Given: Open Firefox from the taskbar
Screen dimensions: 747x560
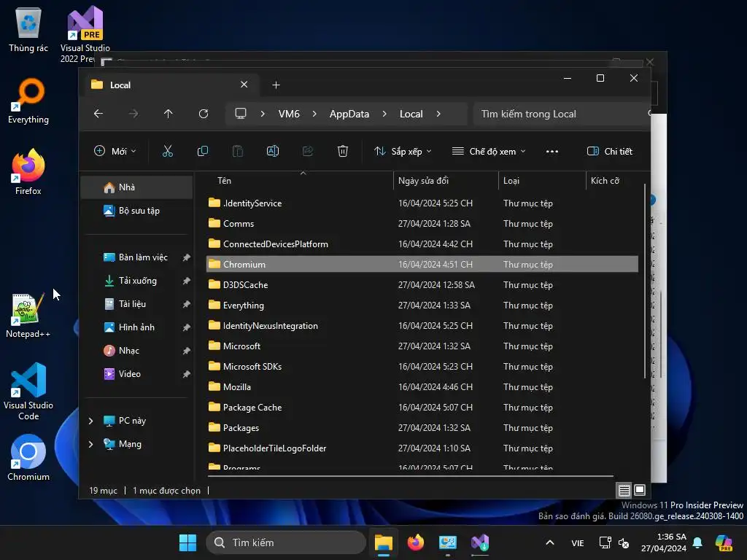Looking at the screenshot, I should 416,542.
